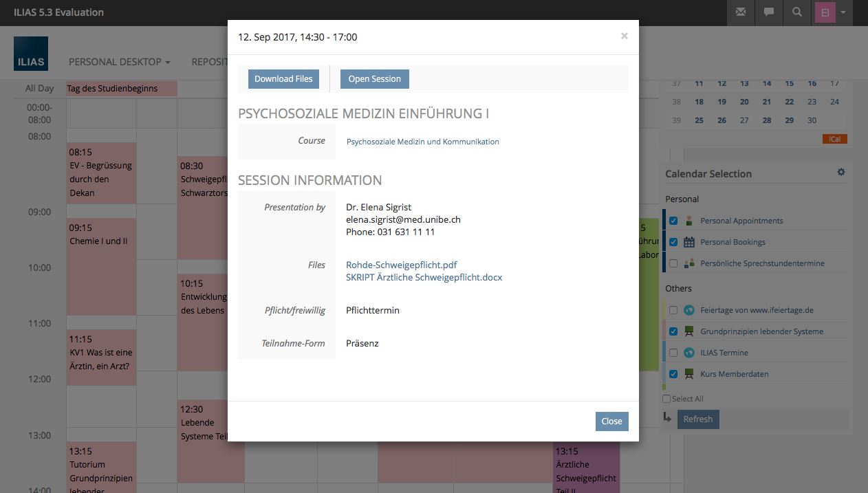Viewport: 868px width, 493px height.
Task: Close dialog with the X icon
Action: [x=624, y=36]
